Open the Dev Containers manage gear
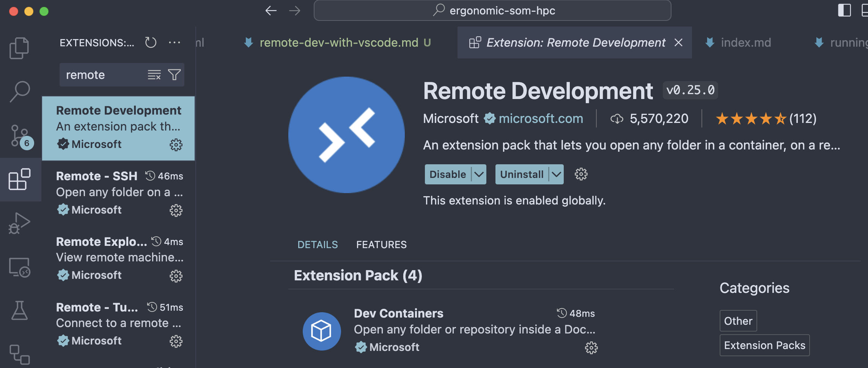 coord(591,347)
